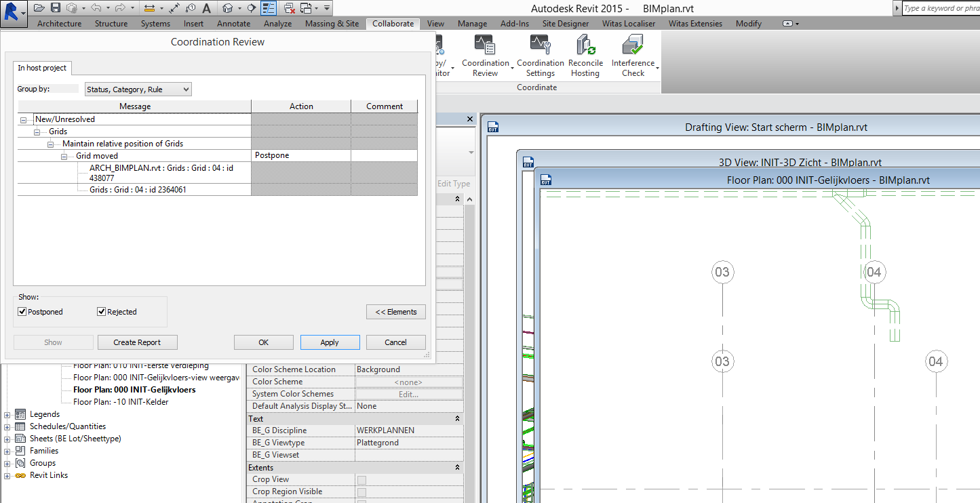Click the Color Scheme <none> button
Image resolution: width=980 pixels, height=503 pixels.
408,382
